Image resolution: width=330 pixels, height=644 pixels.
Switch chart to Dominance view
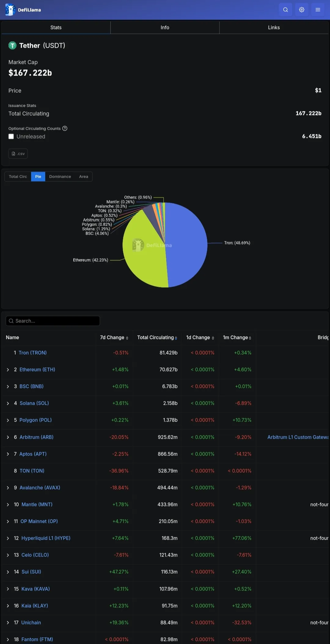60,177
